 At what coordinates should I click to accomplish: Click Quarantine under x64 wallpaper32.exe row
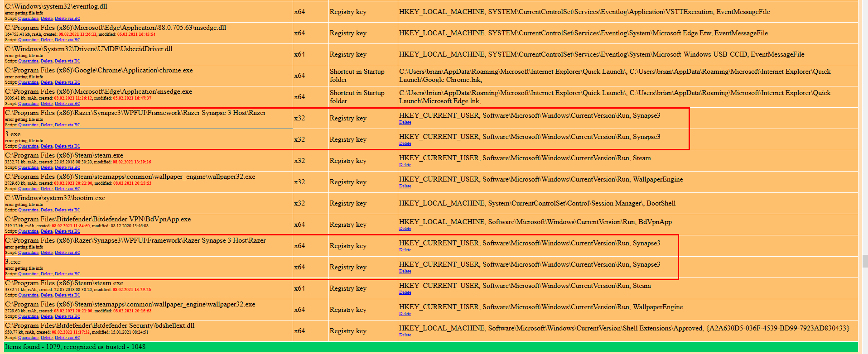pos(28,316)
